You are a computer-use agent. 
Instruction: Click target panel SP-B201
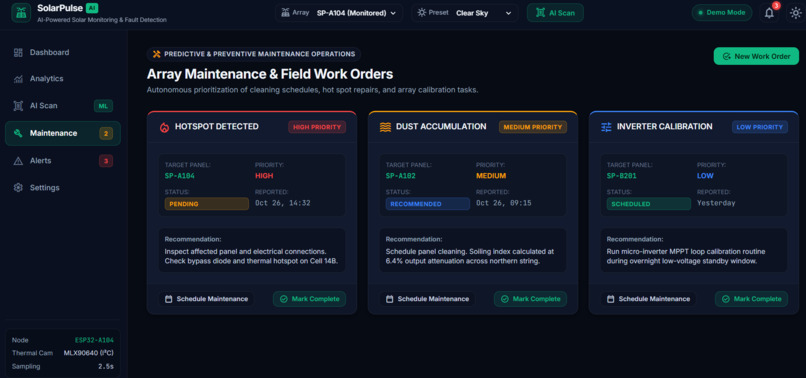[621, 176]
